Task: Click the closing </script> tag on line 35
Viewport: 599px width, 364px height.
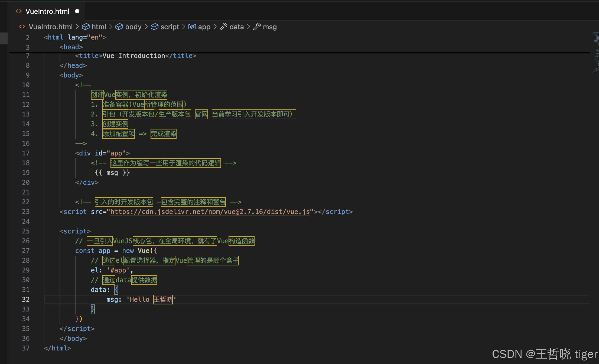Action: 77,329
